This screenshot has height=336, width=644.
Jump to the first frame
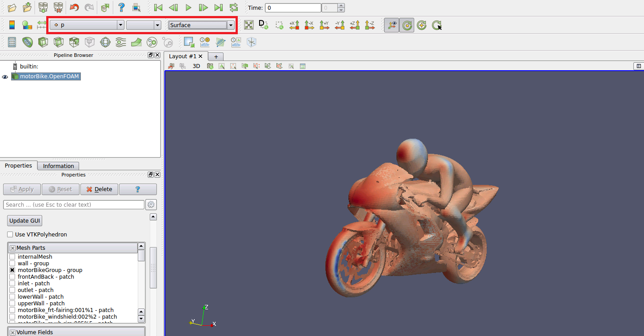[x=158, y=8]
